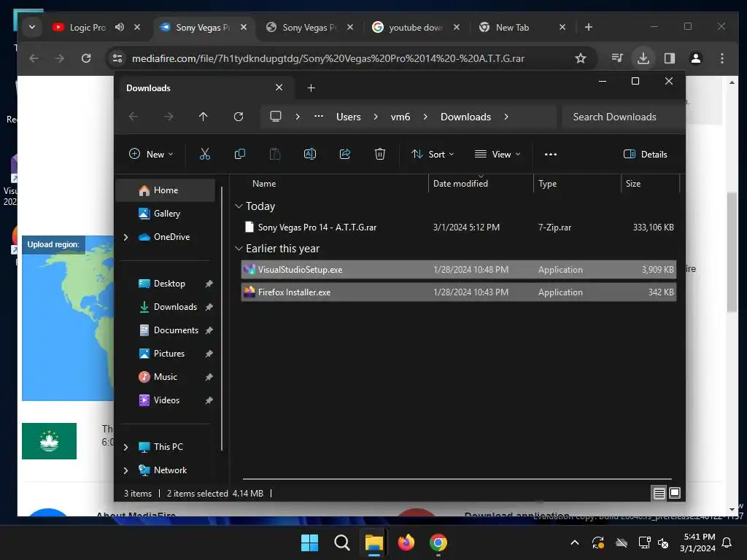Open Chrome media control icon
Image resolution: width=747 pixels, height=560 pixels.
coord(617,58)
